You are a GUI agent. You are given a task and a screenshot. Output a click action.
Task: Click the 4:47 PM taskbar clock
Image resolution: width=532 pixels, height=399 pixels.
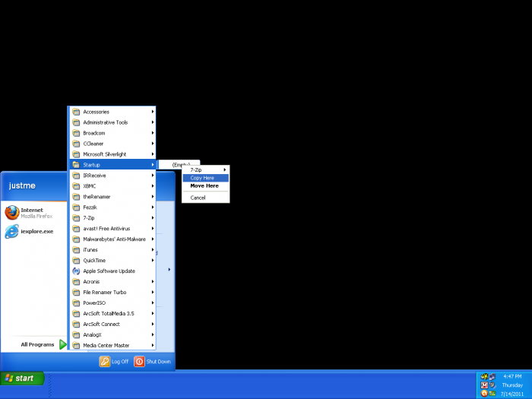(x=512, y=376)
